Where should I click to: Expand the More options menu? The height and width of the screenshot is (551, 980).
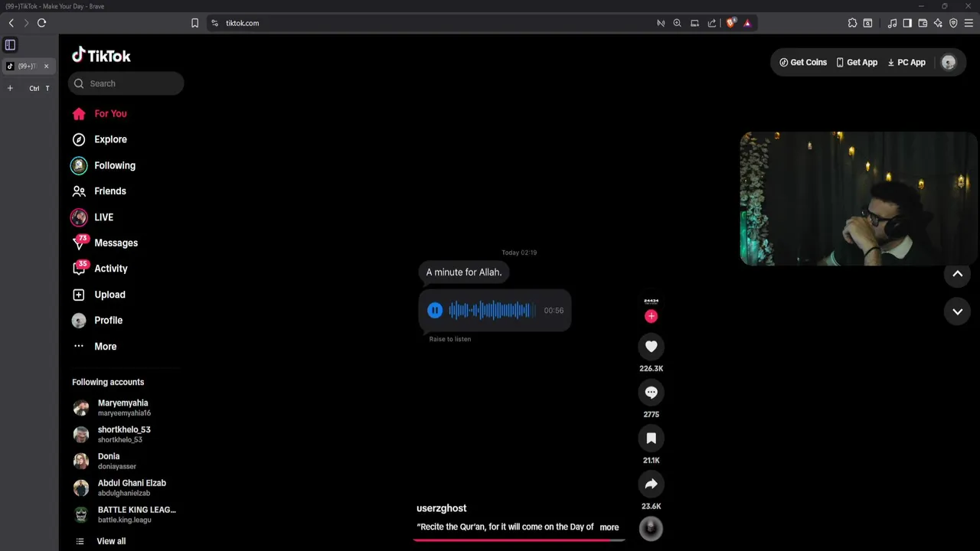pyautogui.click(x=95, y=347)
